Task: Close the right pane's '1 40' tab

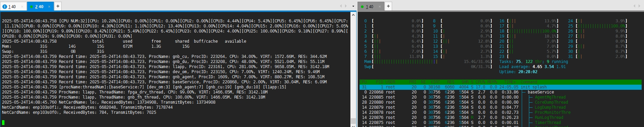Action: (x=380, y=6)
